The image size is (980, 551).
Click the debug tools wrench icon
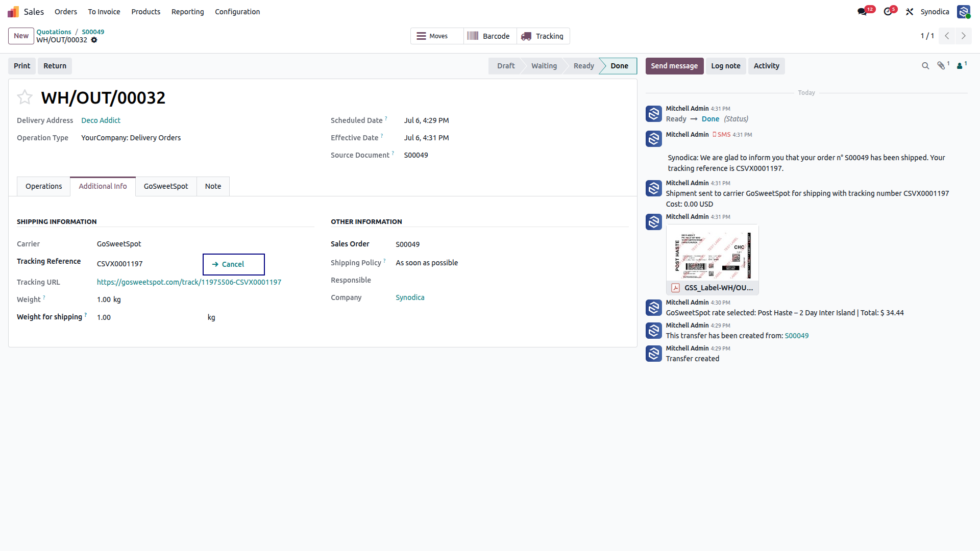click(x=910, y=12)
